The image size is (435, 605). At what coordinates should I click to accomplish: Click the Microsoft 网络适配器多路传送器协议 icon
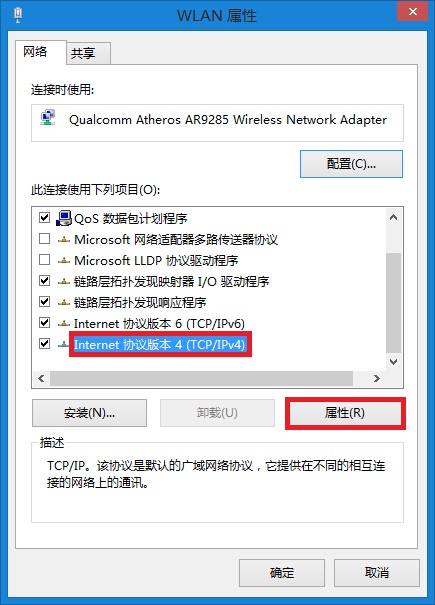(x=64, y=240)
